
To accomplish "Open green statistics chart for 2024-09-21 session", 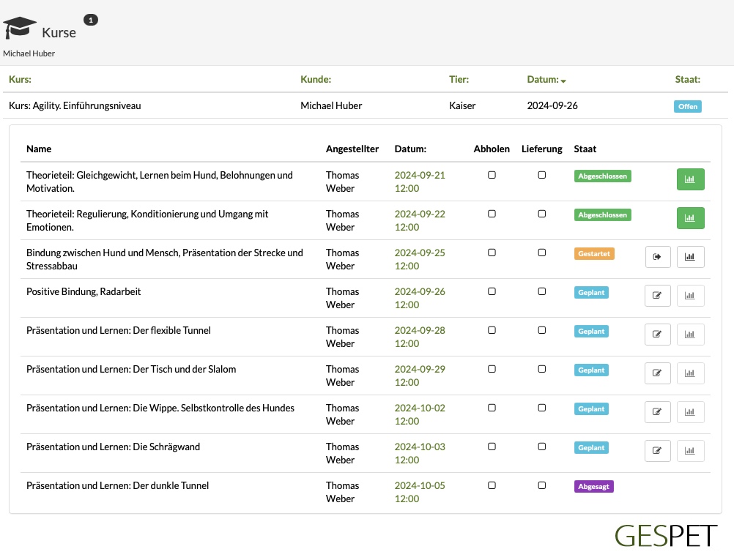I will tap(690, 179).
